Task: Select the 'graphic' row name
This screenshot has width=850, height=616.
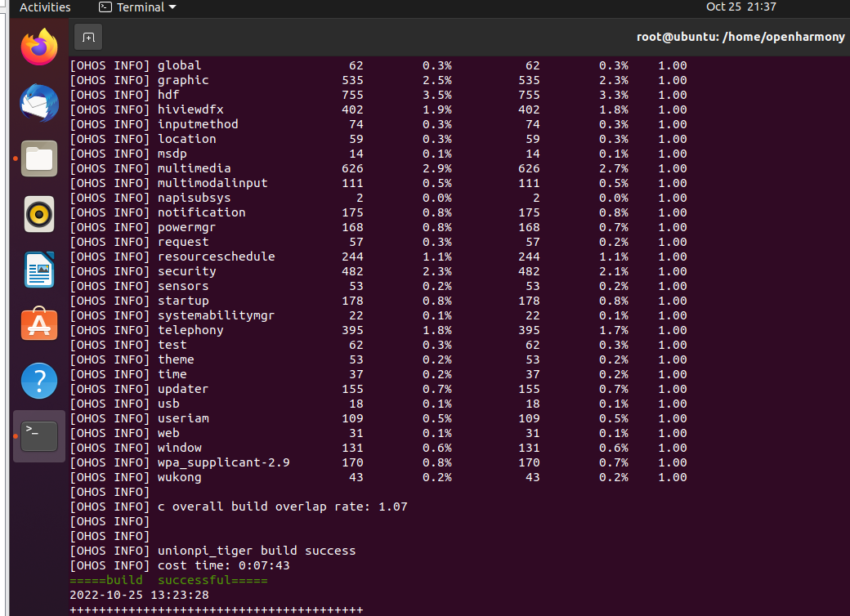Action: [x=183, y=80]
